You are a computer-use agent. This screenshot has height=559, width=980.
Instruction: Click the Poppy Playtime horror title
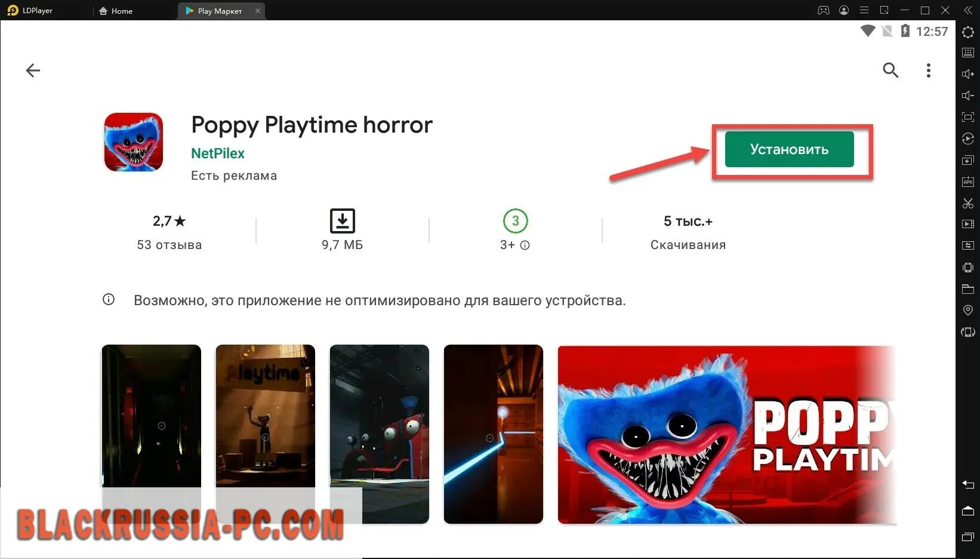point(312,125)
